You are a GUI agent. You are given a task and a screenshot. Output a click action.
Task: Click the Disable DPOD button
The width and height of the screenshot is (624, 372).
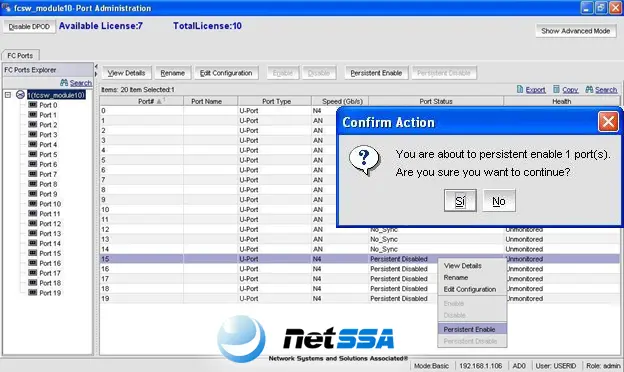(29, 27)
